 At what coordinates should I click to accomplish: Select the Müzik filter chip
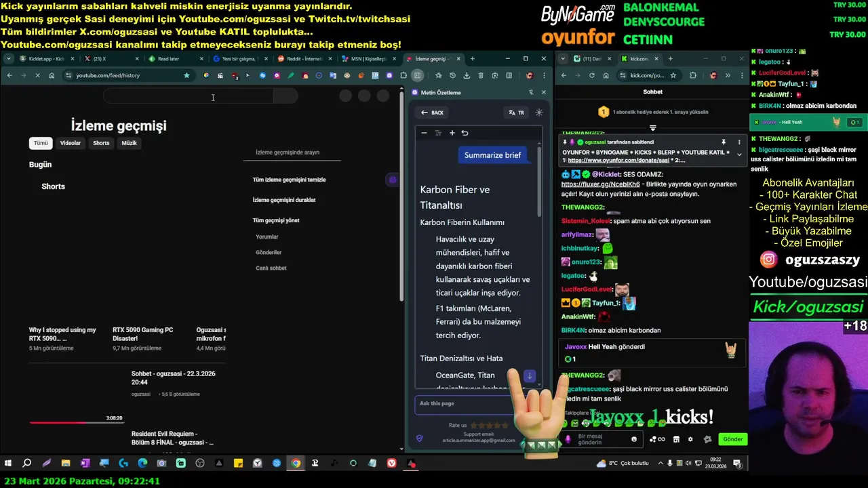coord(129,143)
